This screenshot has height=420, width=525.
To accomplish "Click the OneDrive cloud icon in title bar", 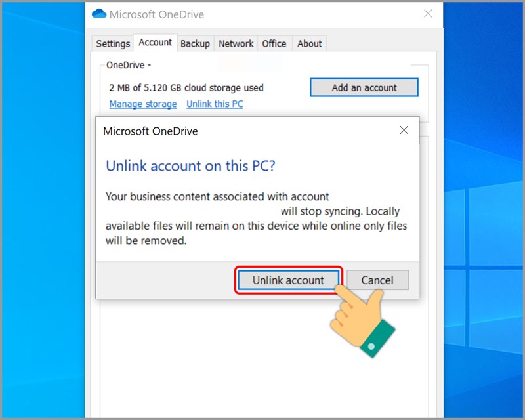I will [99, 14].
